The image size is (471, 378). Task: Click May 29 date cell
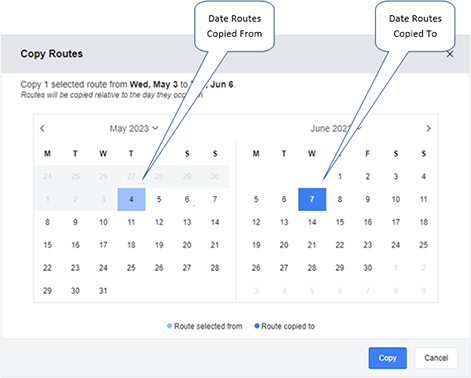coord(47,291)
